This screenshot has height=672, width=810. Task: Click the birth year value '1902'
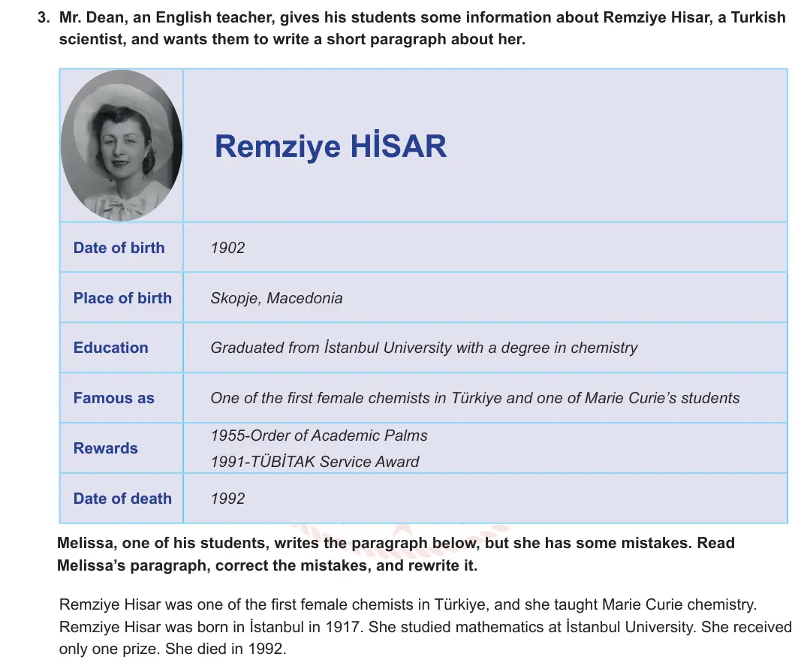227,248
